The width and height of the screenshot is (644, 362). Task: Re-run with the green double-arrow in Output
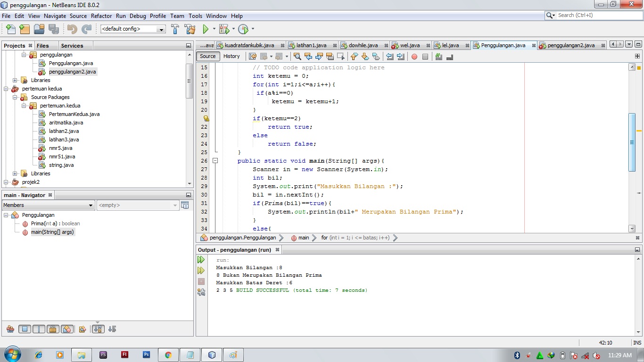click(201, 260)
